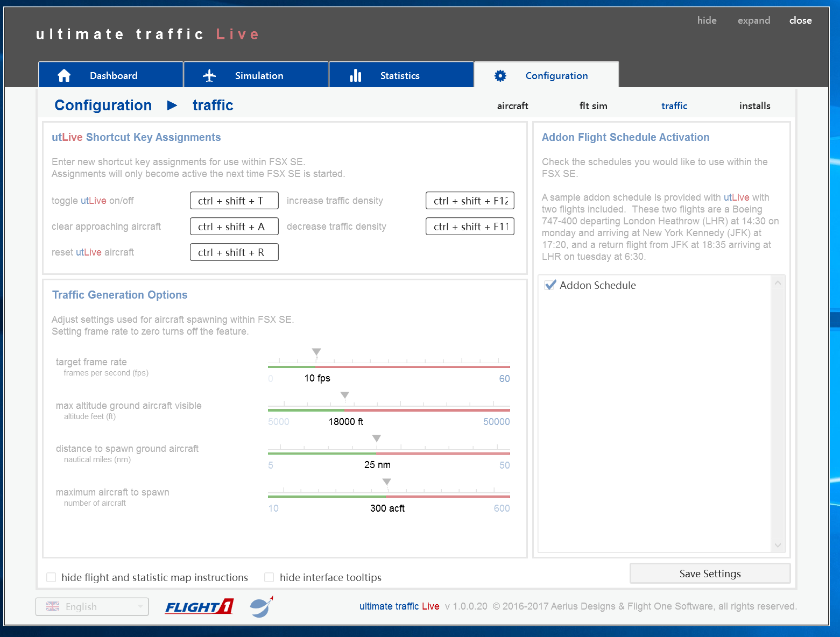Click the UK flag language icon

click(x=53, y=606)
